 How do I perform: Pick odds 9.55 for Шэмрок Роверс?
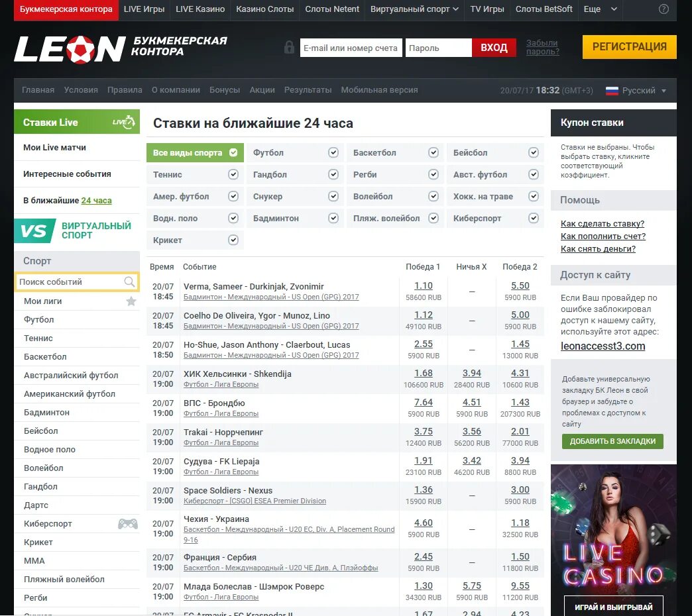click(520, 586)
